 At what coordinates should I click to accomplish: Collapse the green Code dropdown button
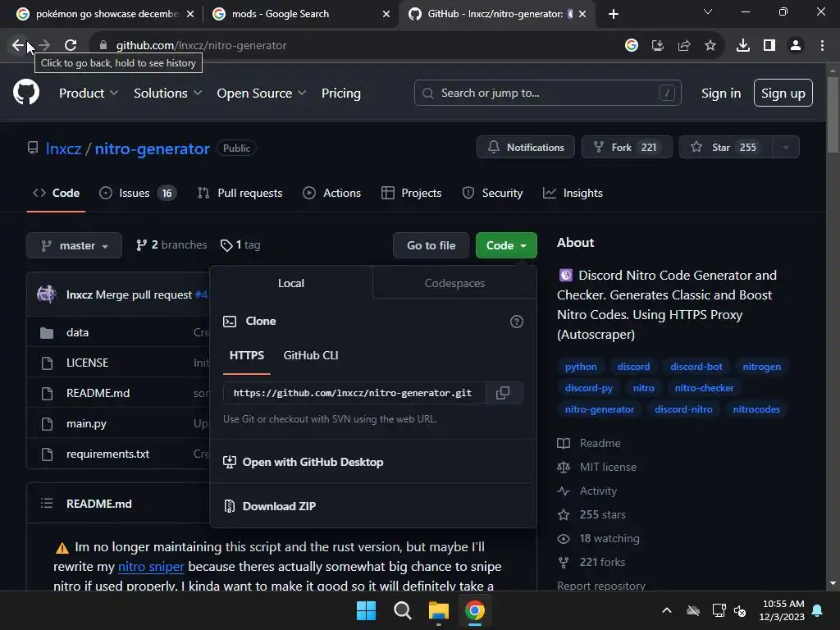click(506, 245)
